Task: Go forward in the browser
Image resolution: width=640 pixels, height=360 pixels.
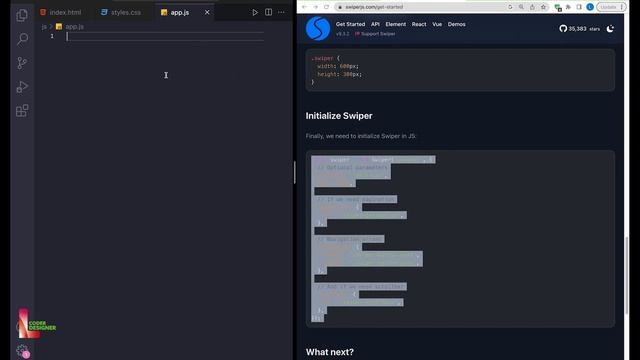Action: click(315, 7)
